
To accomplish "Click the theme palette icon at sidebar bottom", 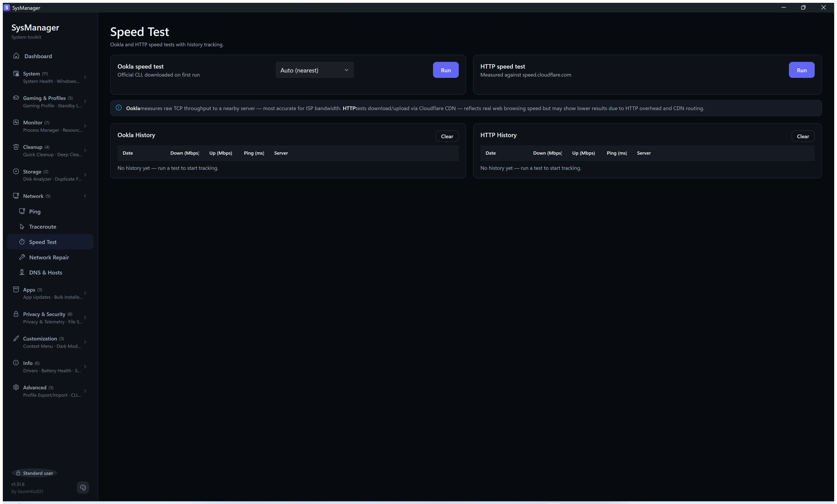I will 83,488.
